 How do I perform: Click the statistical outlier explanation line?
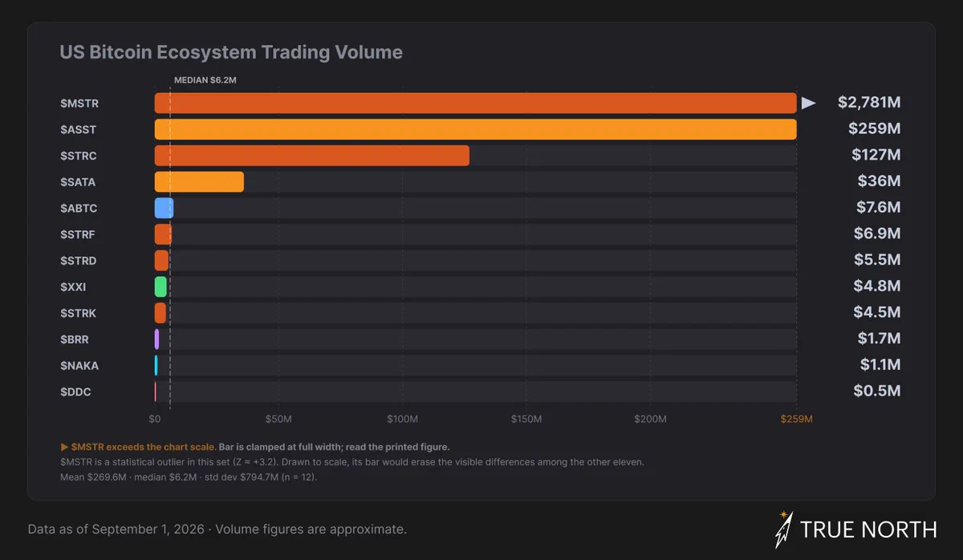352,462
